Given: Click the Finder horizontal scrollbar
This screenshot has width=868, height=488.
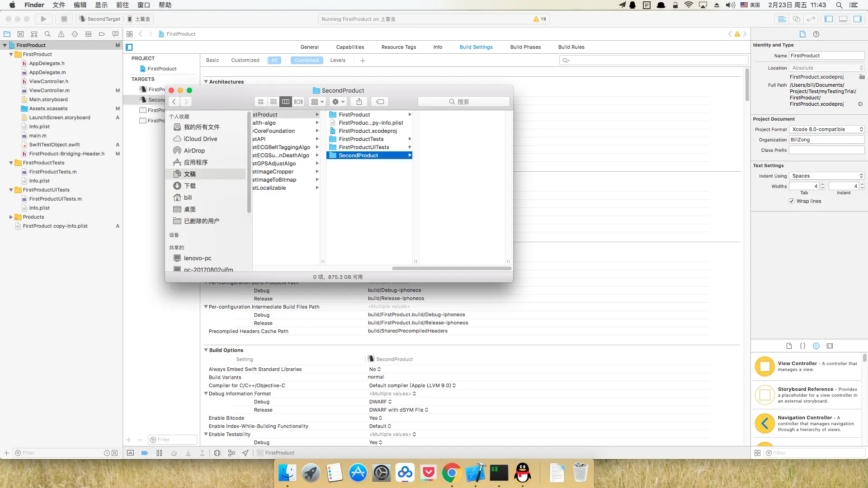Looking at the screenshot, I should (x=451, y=268).
